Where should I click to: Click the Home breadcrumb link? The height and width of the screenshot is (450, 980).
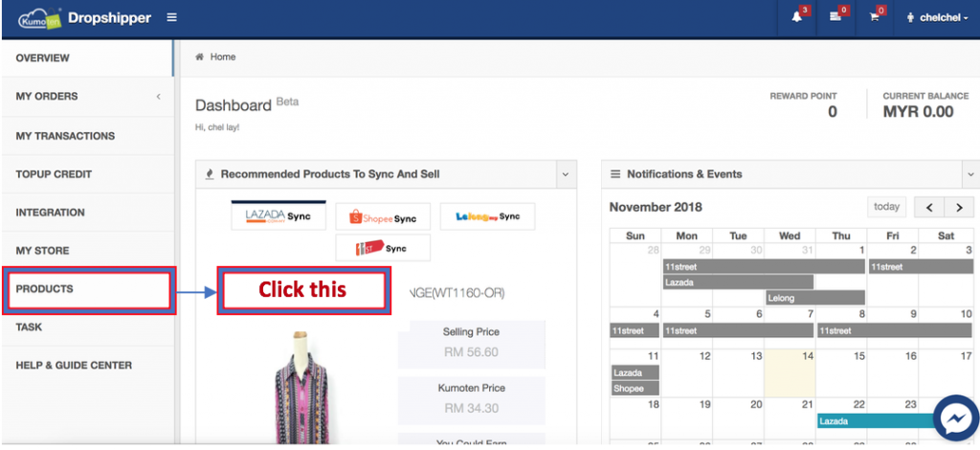[222, 56]
